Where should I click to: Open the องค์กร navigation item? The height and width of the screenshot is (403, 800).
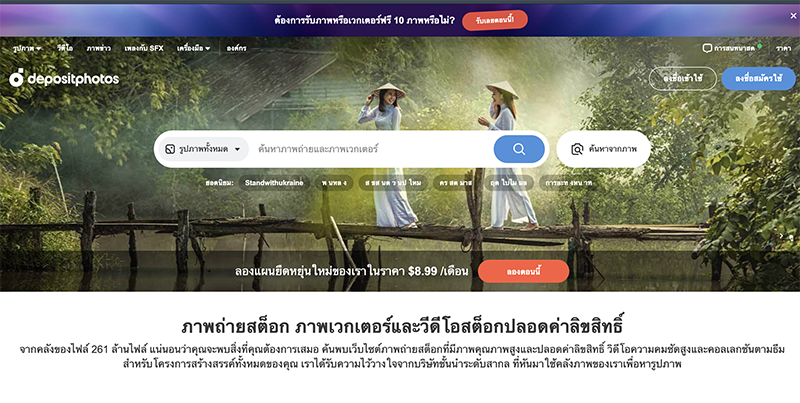point(236,48)
